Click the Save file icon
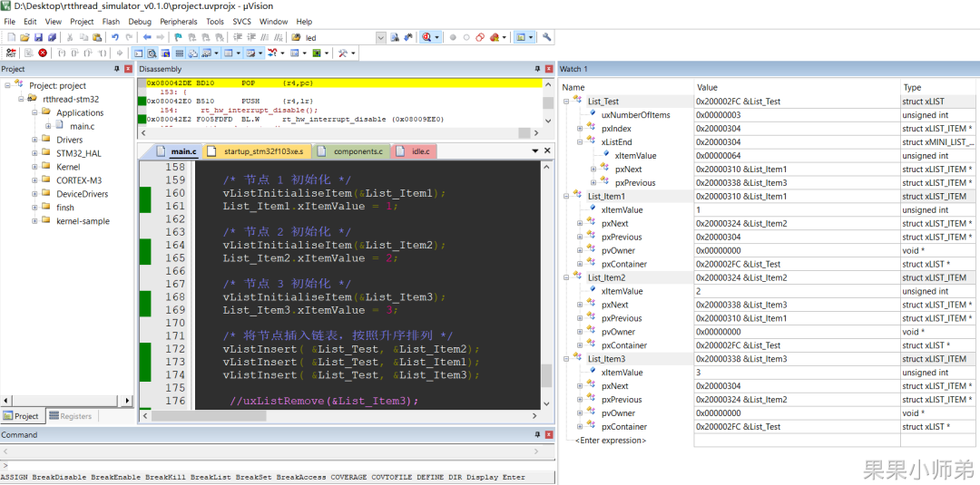The width and height of the screenshot is (980, 485). (38, 37)
